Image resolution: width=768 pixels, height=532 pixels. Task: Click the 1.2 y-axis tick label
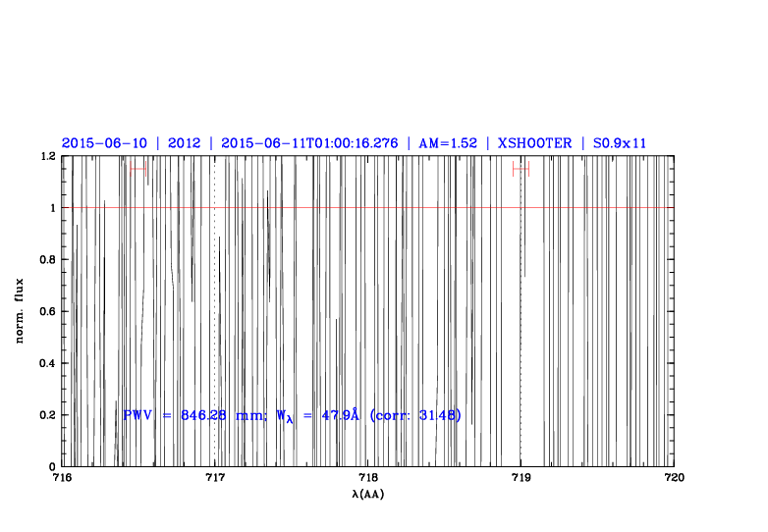tap(46, 157)
